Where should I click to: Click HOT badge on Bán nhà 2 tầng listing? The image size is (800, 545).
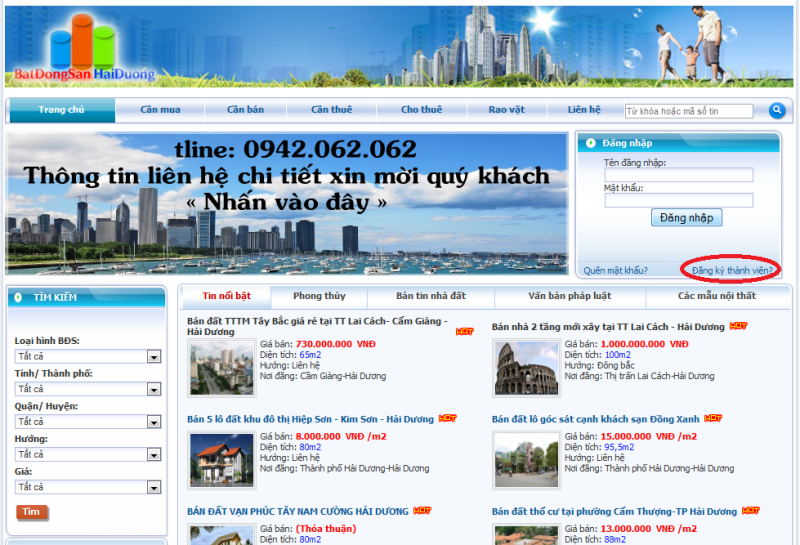738,326
